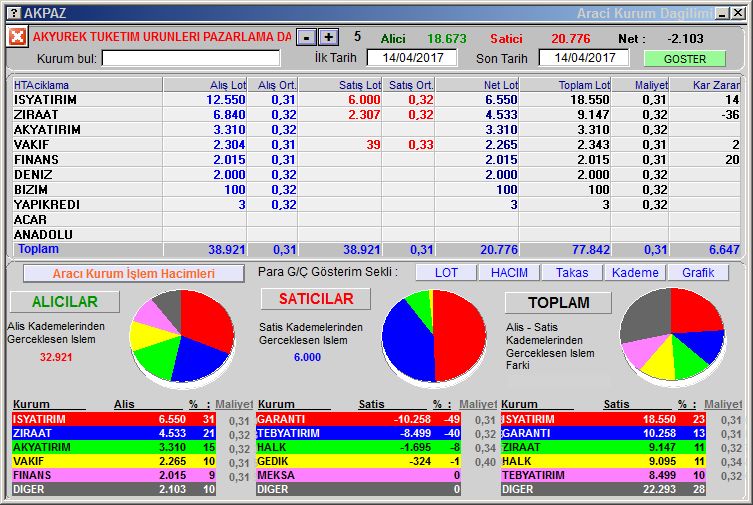Click the SATICILAR button
753x505 pixels.
[x=316, y=299]
